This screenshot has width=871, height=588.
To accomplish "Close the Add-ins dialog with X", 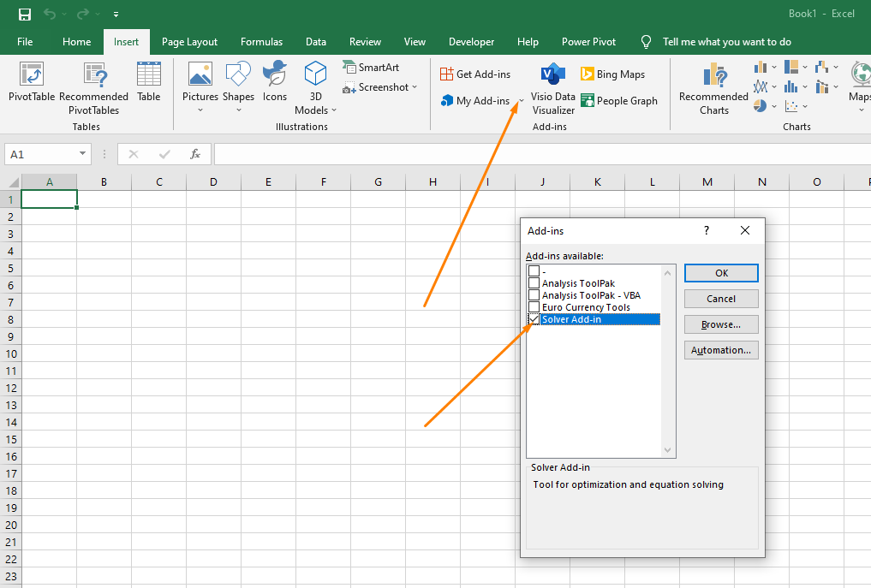I will click(745, 230).
